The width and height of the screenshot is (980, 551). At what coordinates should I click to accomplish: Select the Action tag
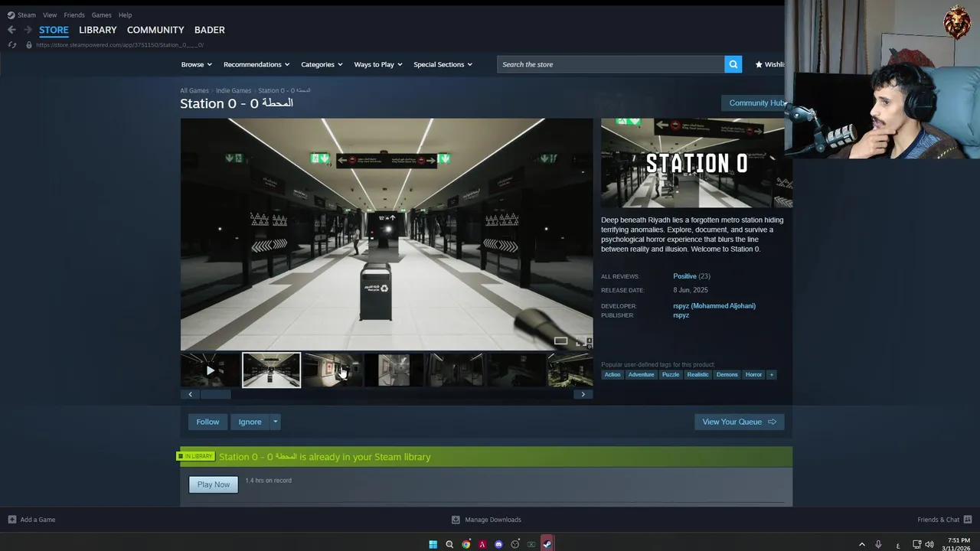612,374
